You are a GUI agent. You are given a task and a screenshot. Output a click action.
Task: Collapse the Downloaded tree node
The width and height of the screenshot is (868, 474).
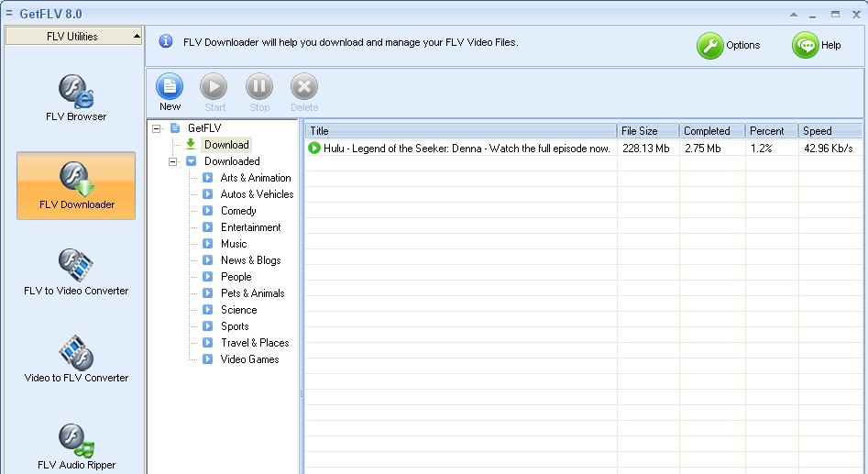click(x=172, y=161)
